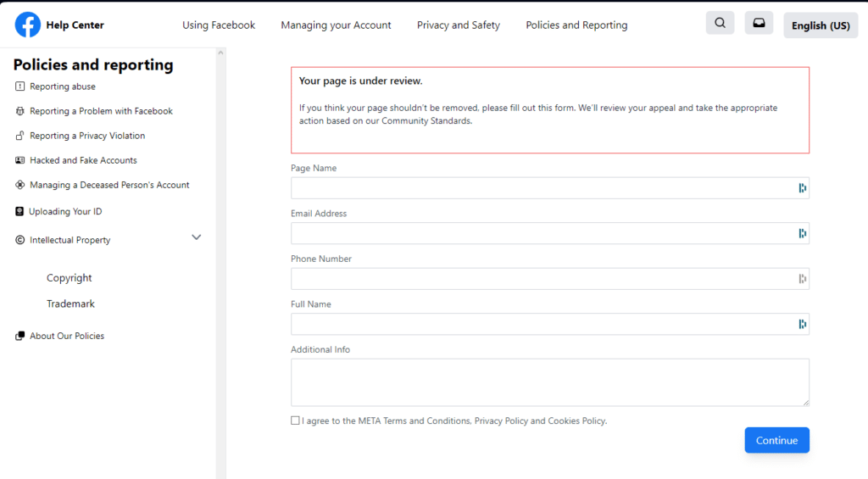
Task: Click the 'Your page is under review.' heading
Action: [x=360, y=81]
